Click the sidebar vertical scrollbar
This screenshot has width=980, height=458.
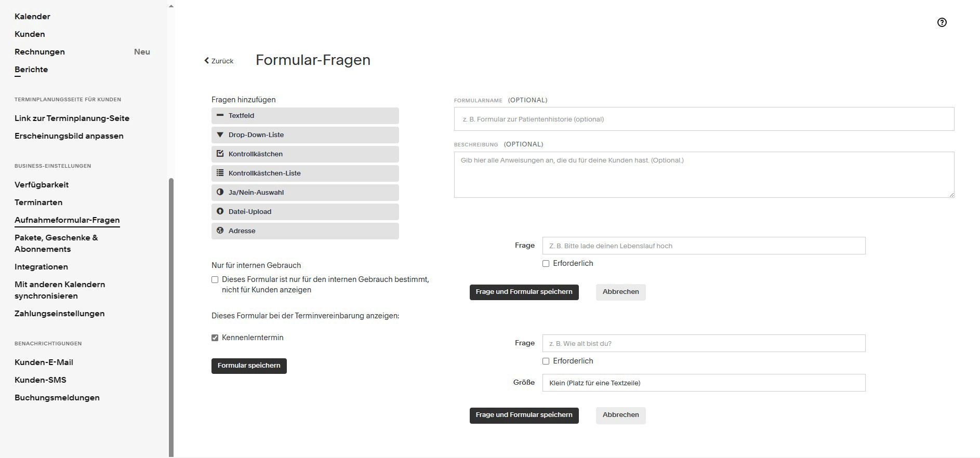pyautogui.click(x=171, y=317)
